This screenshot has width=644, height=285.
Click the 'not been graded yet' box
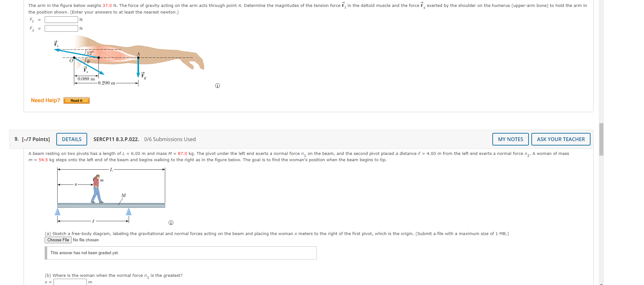coord(181,253)
